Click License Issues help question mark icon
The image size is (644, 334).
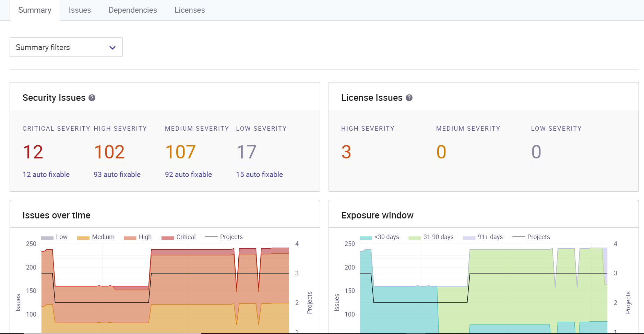pos(409,98)
